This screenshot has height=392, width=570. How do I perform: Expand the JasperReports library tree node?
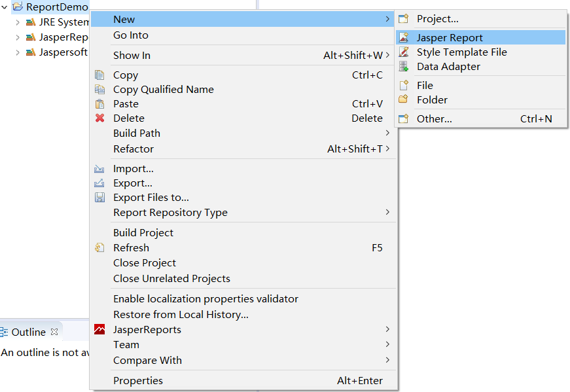18,37
